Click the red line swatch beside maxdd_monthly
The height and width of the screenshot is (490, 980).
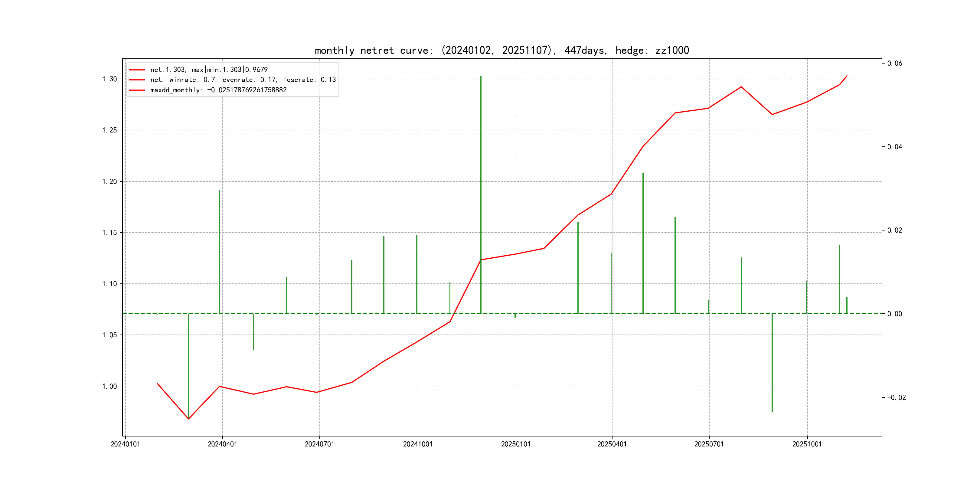tap(137, 90)
